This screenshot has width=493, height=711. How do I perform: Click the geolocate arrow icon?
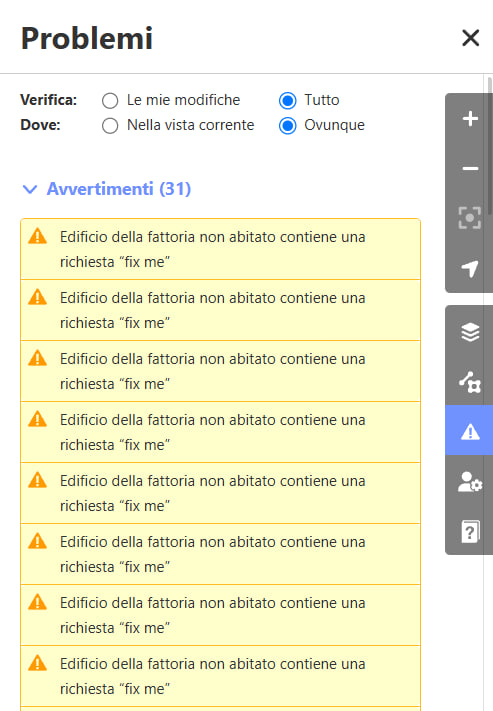click(x=470, y=268)
